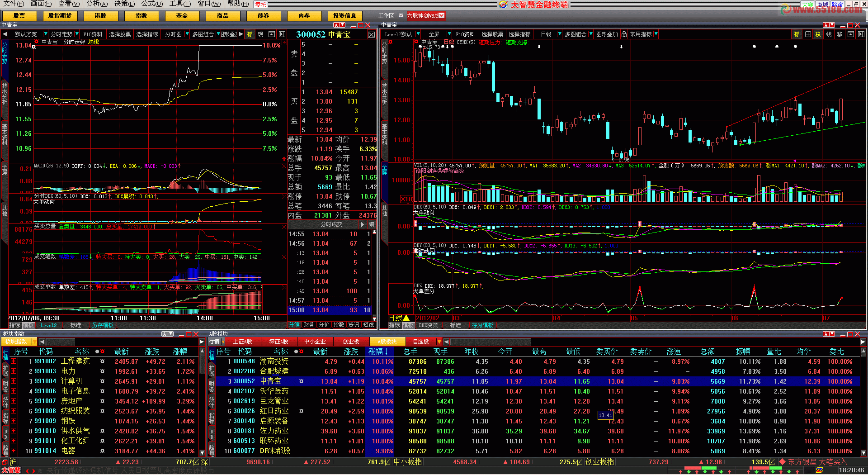Open the 分时走势 dropdown arrow in left toolbar

(76, 34)
